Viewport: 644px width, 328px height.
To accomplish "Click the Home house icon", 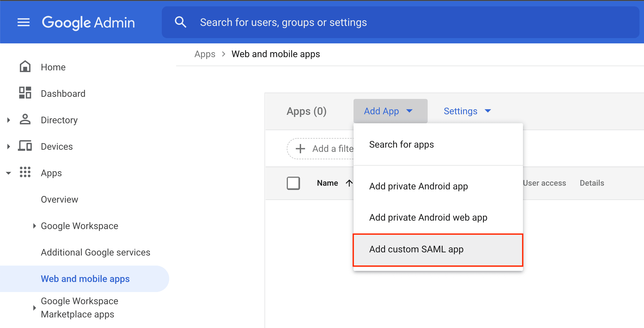I will (x=25, y=67).
